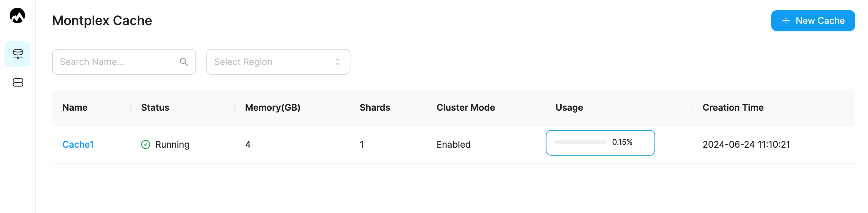Click the Cache1 usage progress bar

pos(581,142)
